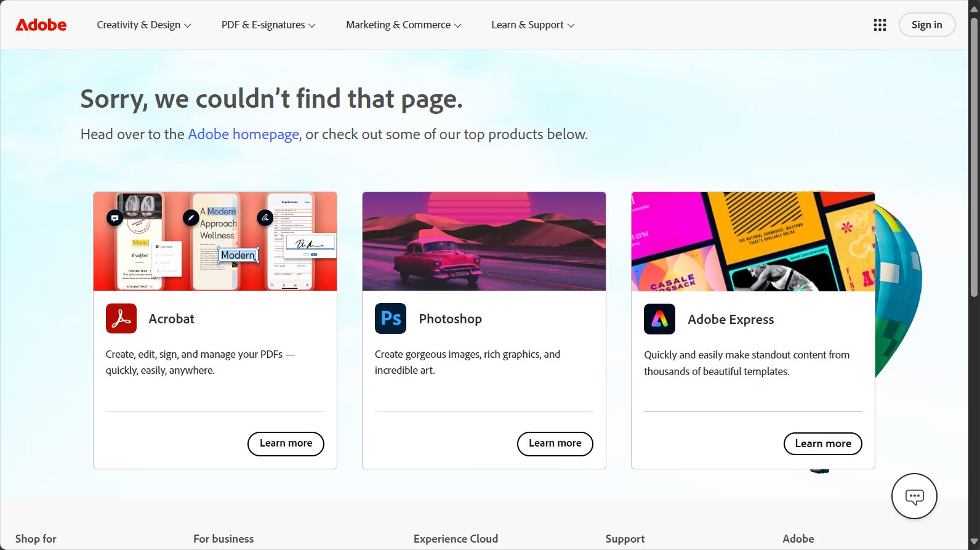Viewport: 980px width, 550px height.
Task: Click the Adobe logo in header
Action: 41,25
